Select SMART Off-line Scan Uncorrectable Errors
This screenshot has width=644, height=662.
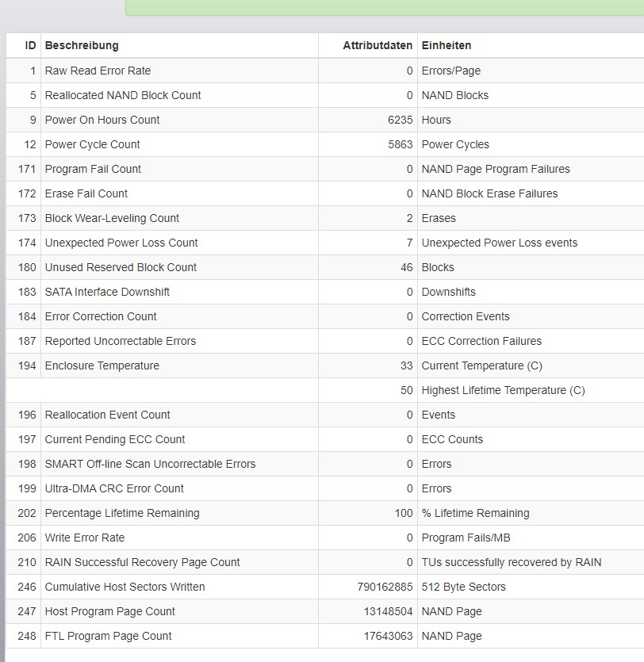point(151,464)
